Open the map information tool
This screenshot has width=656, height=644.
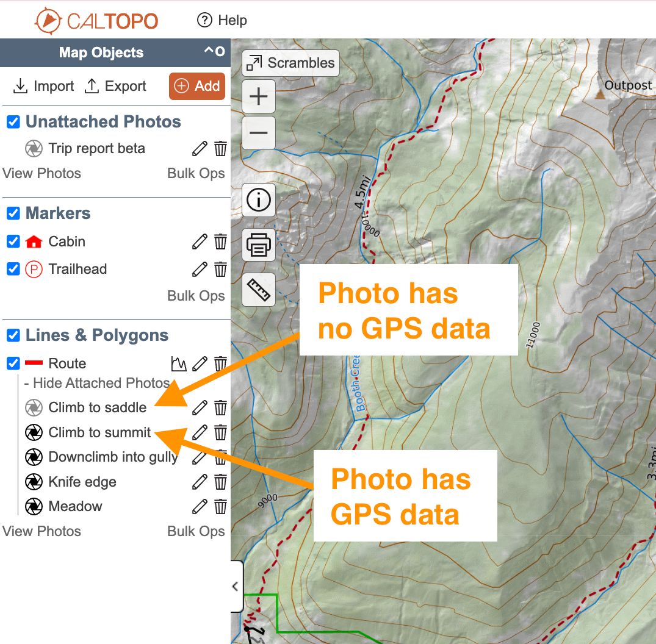(258, 200)
